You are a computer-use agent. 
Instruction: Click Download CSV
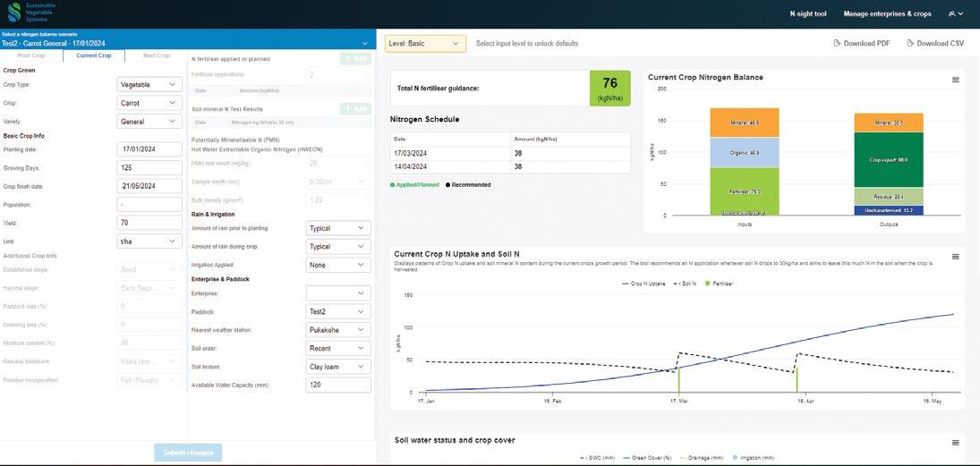(935, 44)
